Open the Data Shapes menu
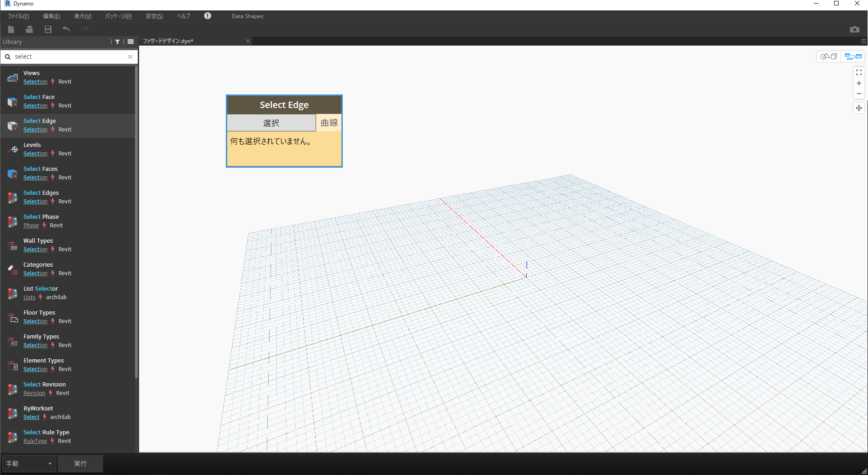This screenshot has width=868, height=475. (x=247, y=16)
